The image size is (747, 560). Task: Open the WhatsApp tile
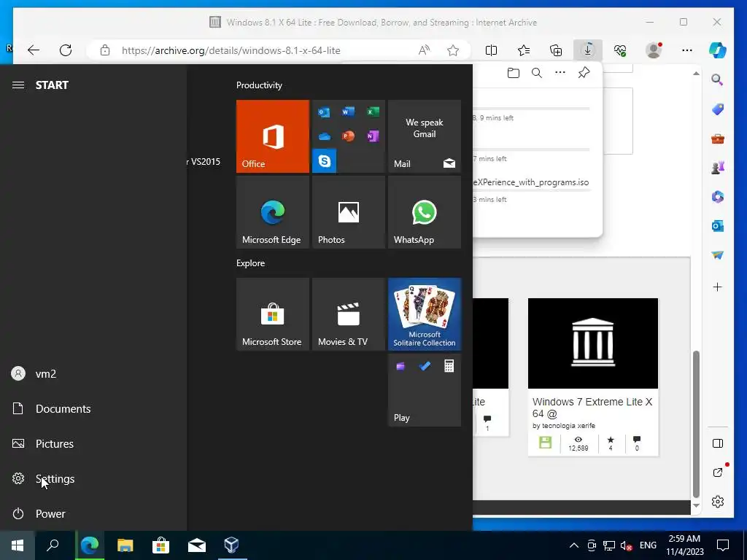425,212
